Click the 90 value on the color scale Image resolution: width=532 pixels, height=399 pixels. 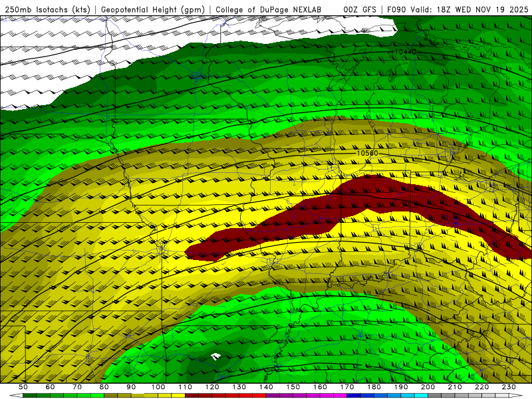tap(131, 387)
